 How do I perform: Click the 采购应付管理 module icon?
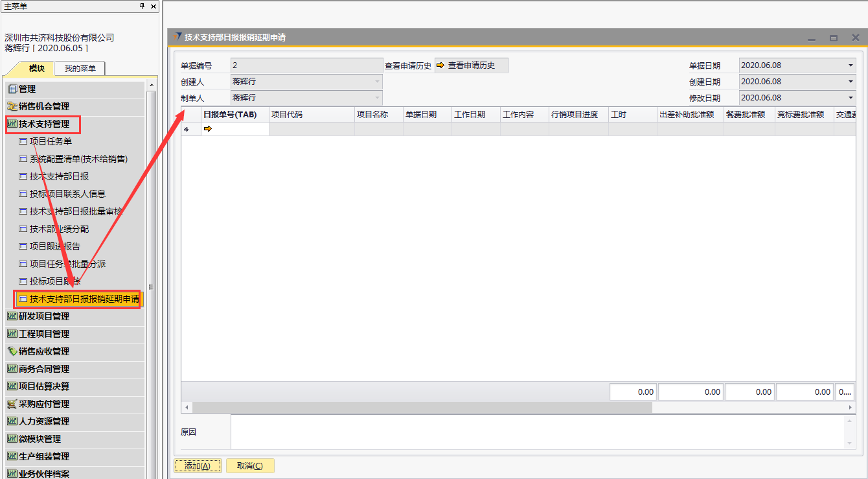tap(12, 404)
